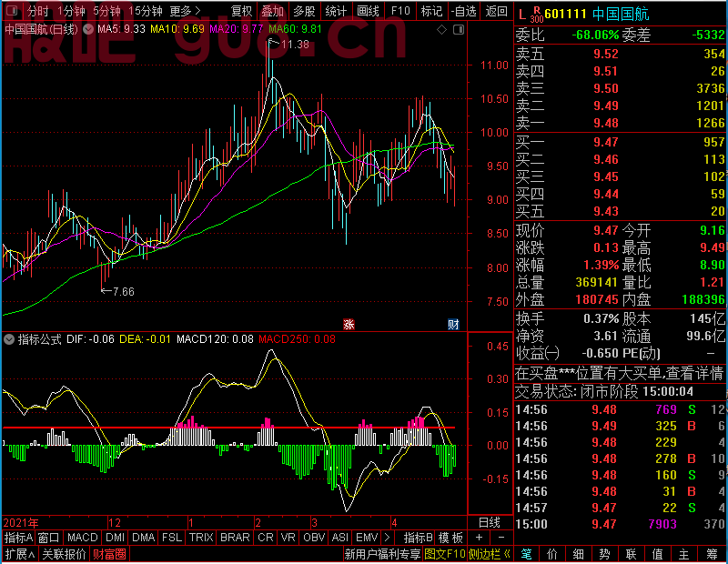Switch indicator to FSL
The image size is (728, 564).
coord(172,538)
